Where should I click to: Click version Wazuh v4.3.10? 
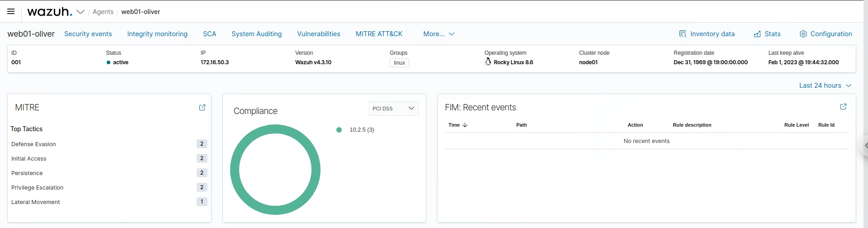point(313,62)
